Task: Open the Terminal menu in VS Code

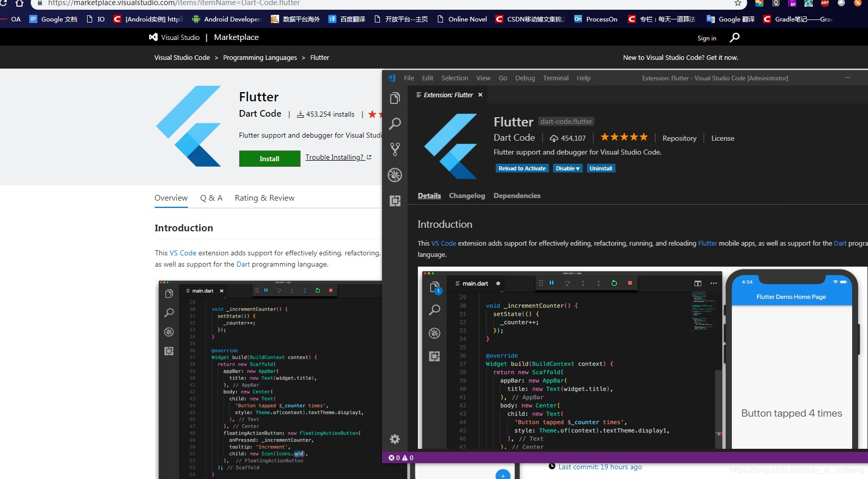Action: (556, 78)
